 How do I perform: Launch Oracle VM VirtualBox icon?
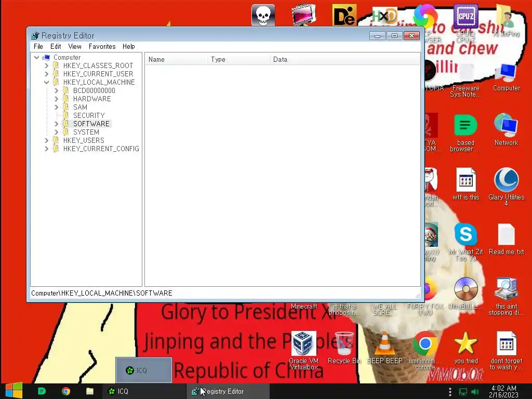point(303,350)
